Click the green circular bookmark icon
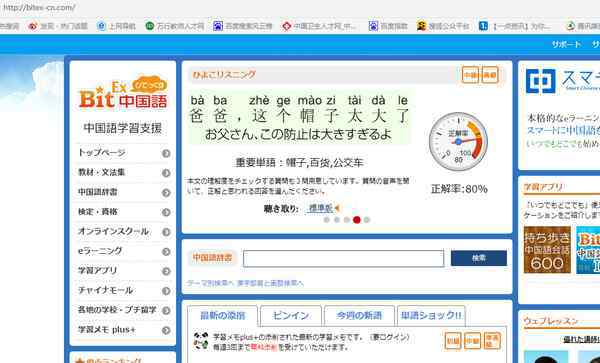The image size is (600, 363). (150, 26)
